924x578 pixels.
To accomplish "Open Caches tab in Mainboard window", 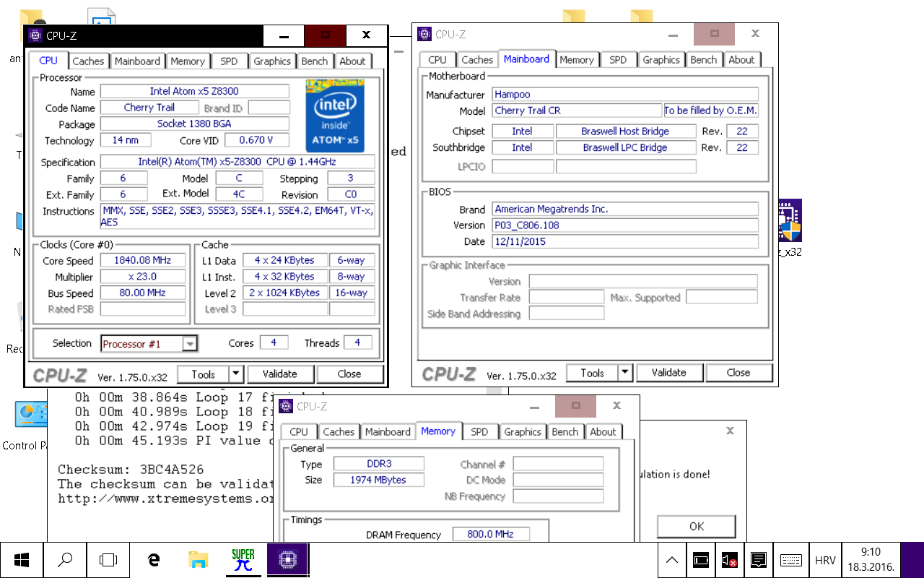I will point(477,60).
